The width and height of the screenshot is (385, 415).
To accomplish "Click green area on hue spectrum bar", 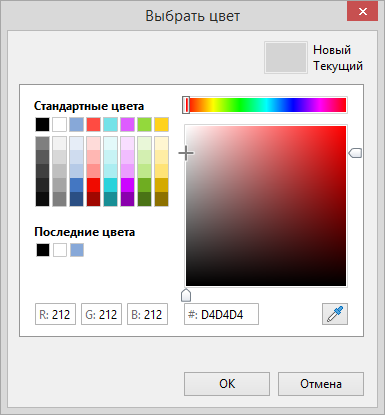I will click(x=240, y=105).
